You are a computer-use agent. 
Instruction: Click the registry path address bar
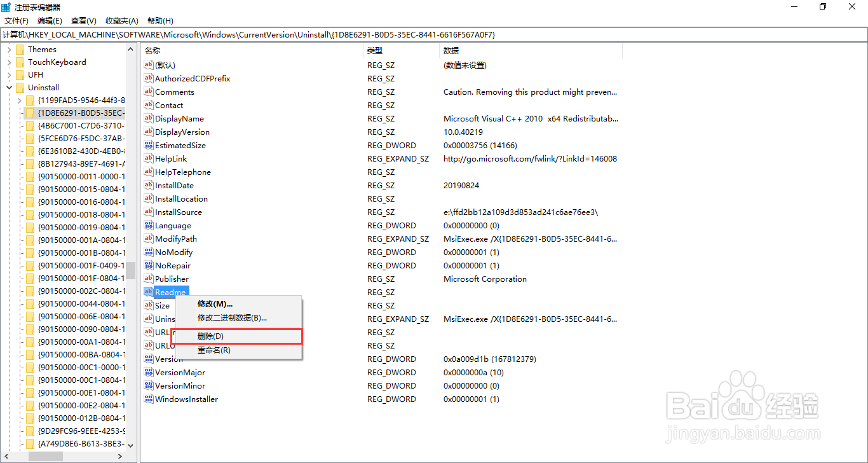[x=434, y=34]
